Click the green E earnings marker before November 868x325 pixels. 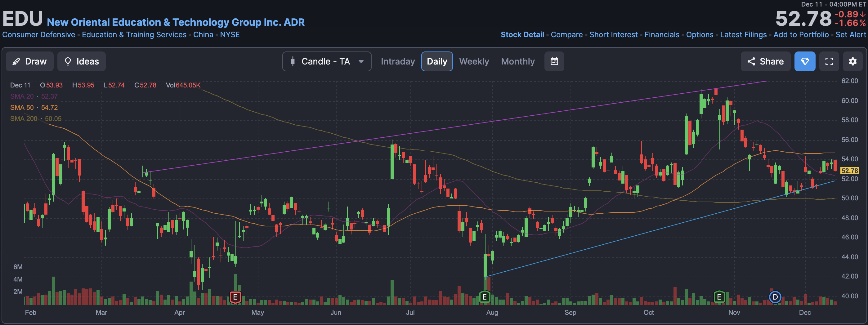(719, 297)
